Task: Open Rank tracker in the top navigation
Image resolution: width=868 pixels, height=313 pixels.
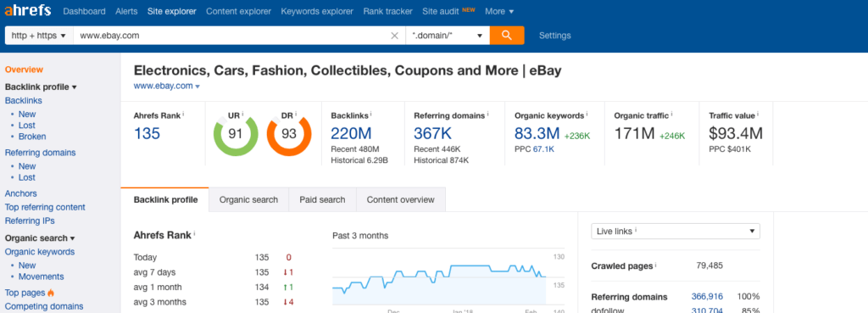Action: click(387, 11)
